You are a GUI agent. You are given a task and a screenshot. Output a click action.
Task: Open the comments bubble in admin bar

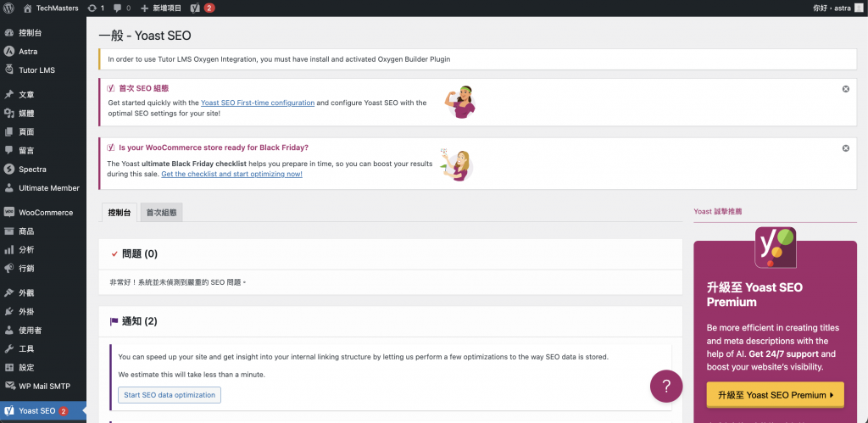(x=117, y=8)
